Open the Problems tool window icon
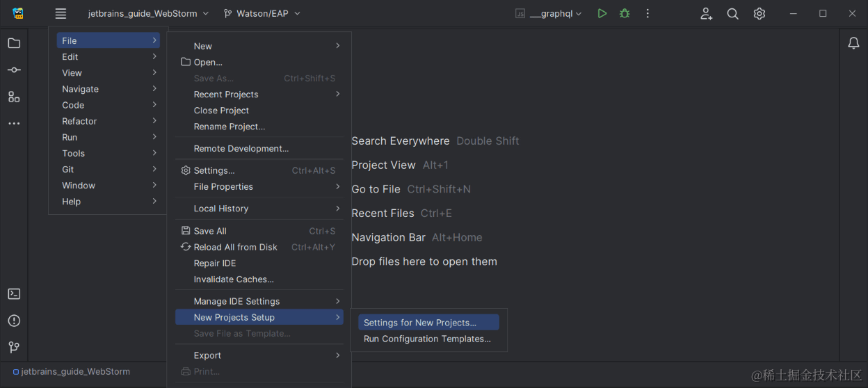This screenshot has width=868, height=388. 14,321
